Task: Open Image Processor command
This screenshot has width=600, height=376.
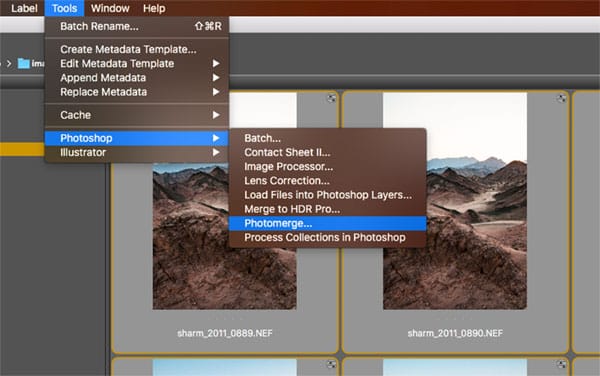Action: pos(328,166)
